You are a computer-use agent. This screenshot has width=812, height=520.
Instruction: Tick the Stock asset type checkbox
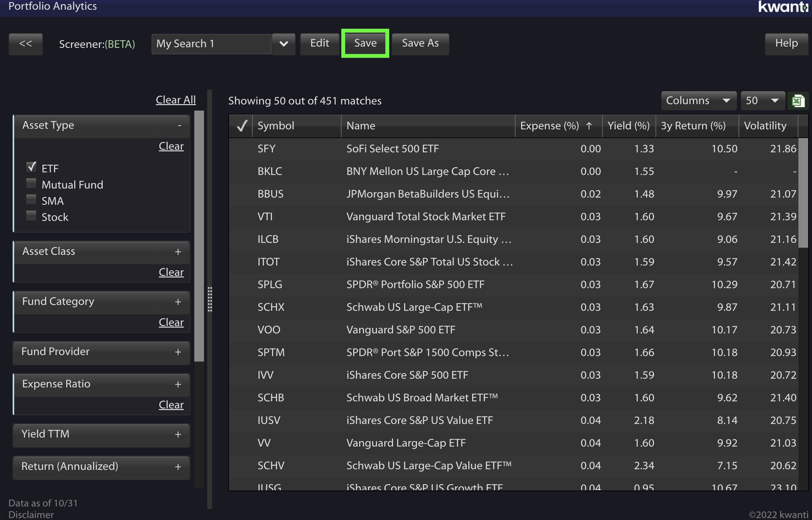(x=31, y=216)
